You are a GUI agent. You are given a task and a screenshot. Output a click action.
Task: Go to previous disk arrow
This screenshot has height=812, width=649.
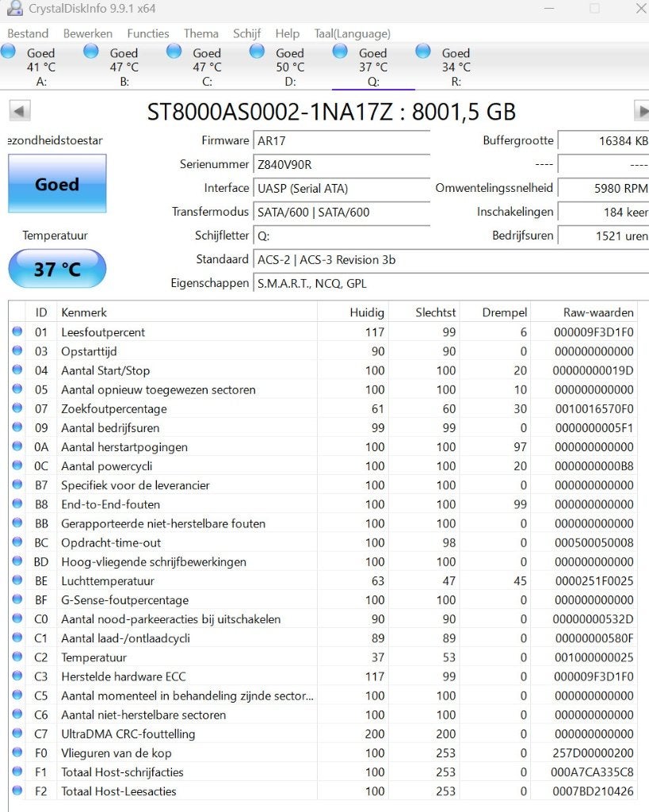click(20, 111)
